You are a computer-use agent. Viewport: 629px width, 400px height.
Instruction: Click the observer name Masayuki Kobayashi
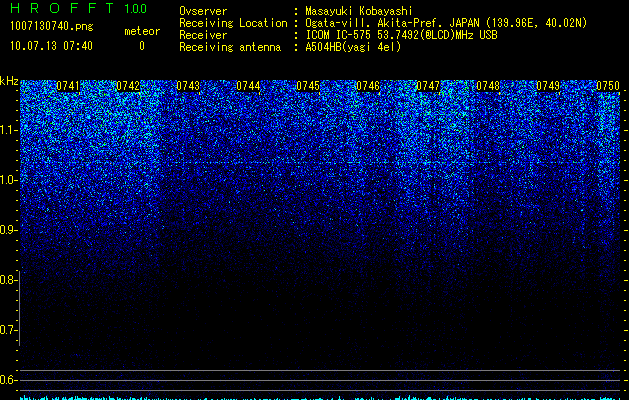(x=359, y=11)
